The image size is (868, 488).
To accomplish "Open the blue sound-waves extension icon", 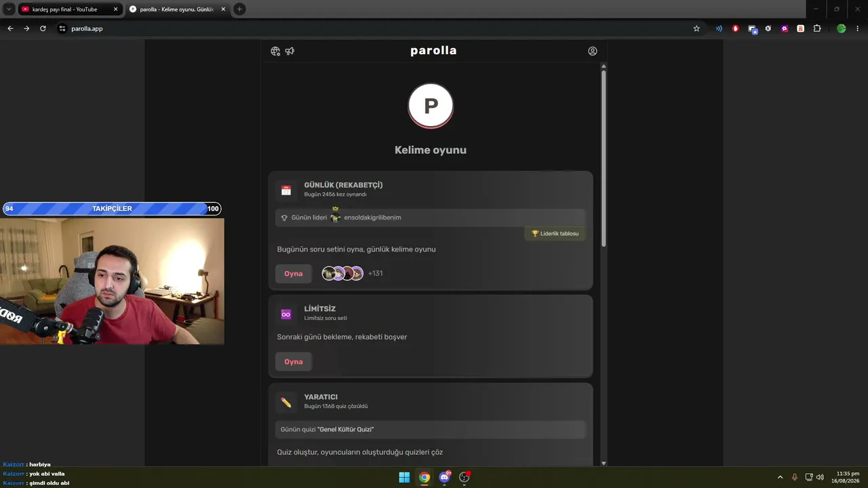I will [x=719, y=28].
